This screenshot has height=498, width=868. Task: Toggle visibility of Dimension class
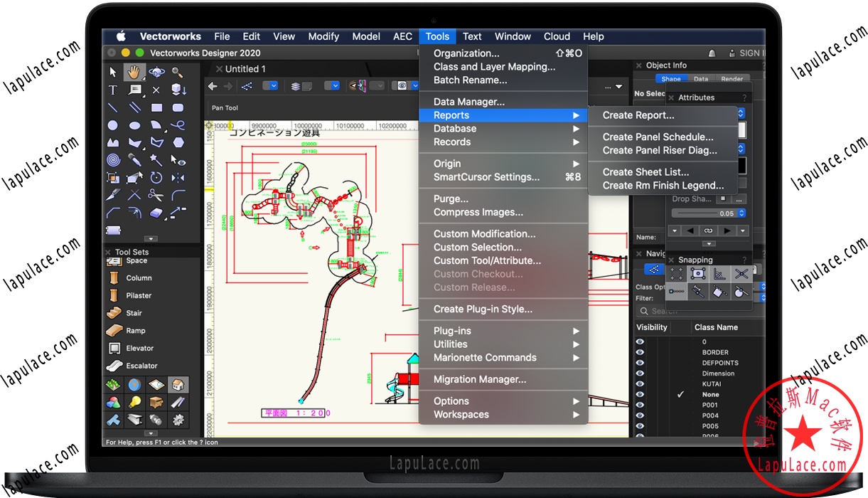(x=640, y=373)
